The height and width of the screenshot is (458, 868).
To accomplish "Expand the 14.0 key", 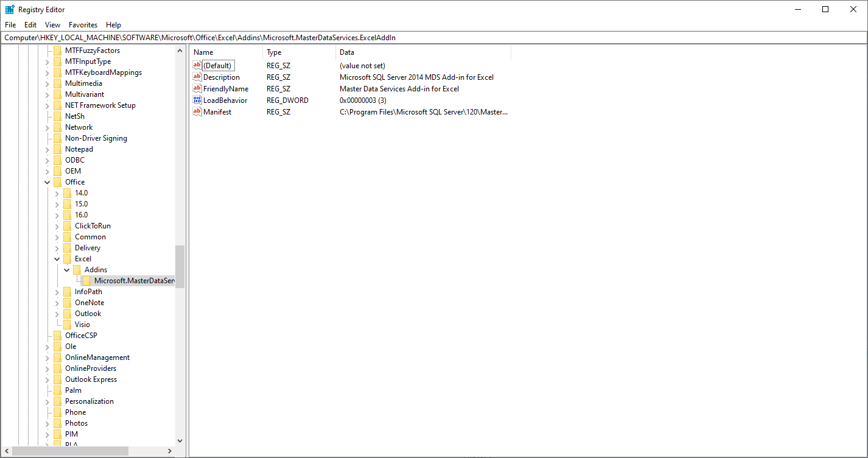I will [57, 193].
